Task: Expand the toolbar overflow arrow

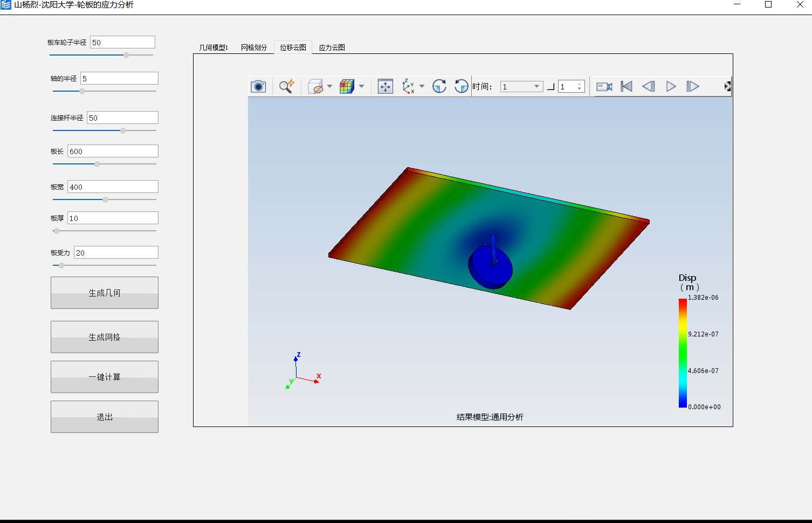Action: click(x=727, y=86)
